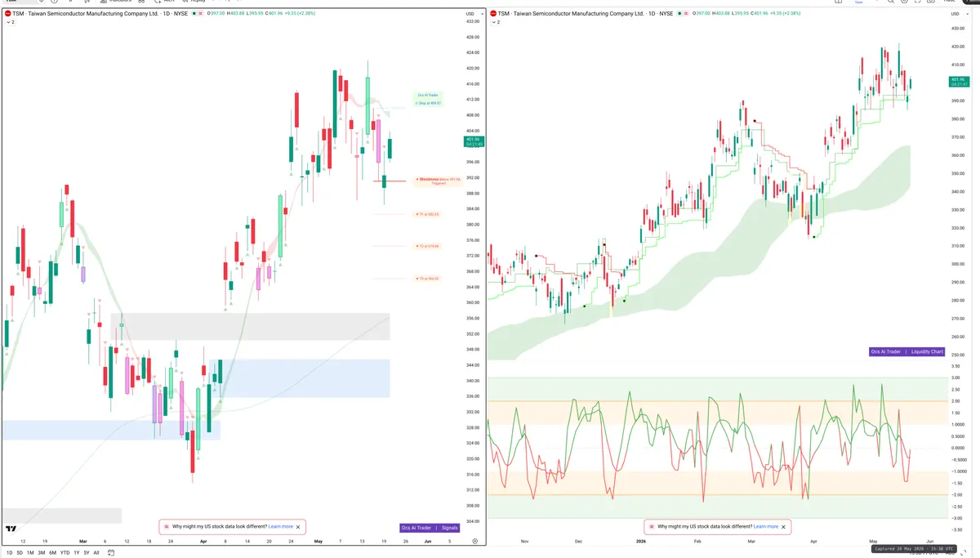Viewport: 980px width, 558px height.
Task: Click the Ocs Ai Trader Liquidity Chart badge
Action: [906, 351]
